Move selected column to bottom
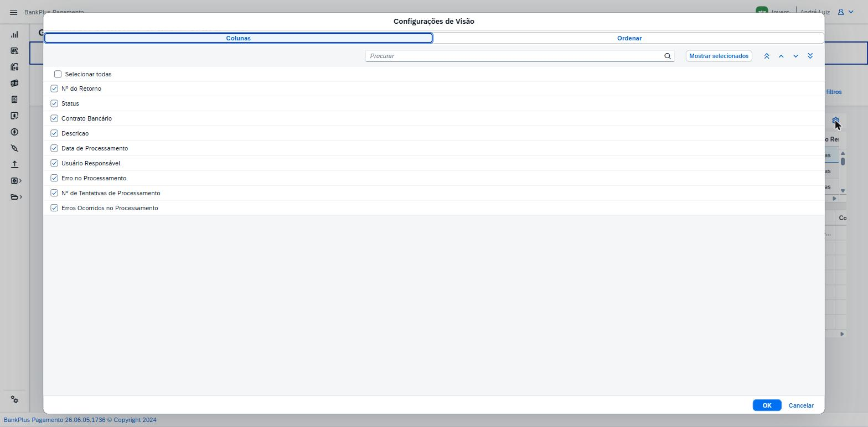This screenshot has height=427, width=868. [x=810, y=56]
